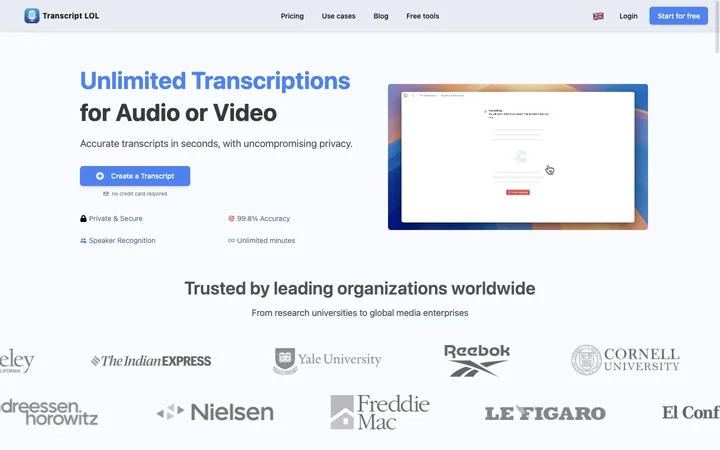Click 'From research universities to global media' text
The image size is (720, 450).
pyautogui.click(x=360, y=313)
